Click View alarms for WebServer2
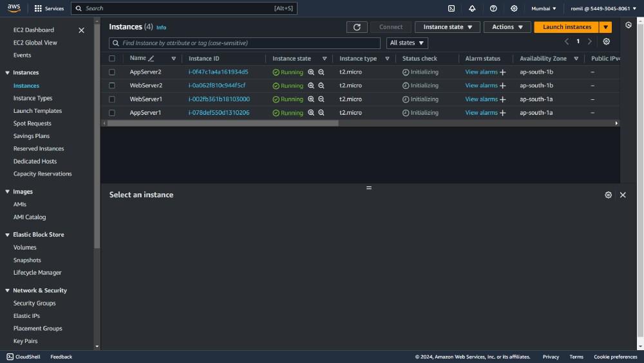 [481, 86]
